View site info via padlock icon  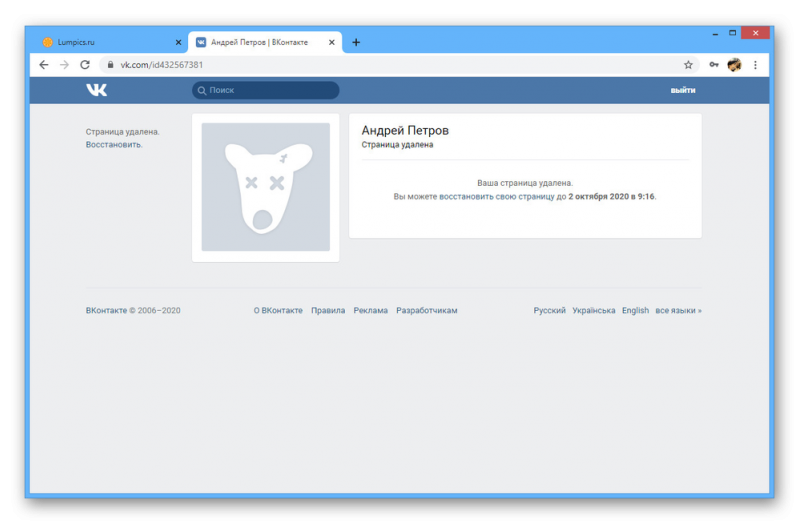pos(110,65)
